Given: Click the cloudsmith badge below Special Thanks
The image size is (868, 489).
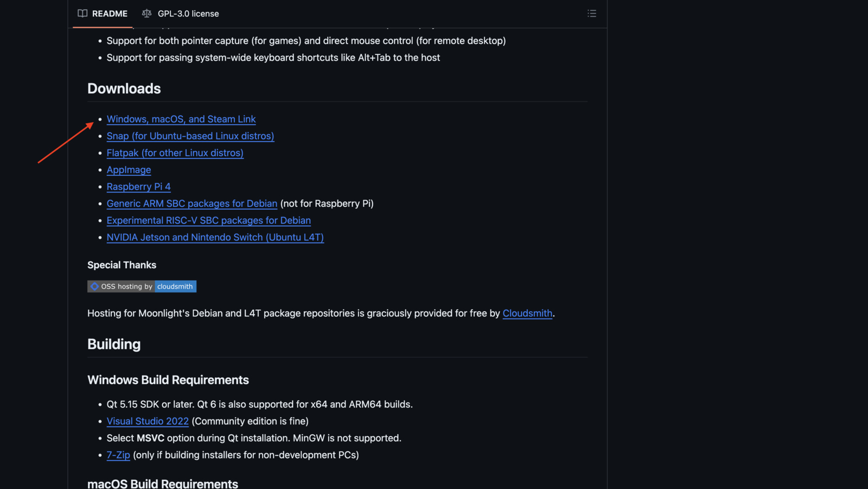Looking at the screenshot, I should point(175,286).
